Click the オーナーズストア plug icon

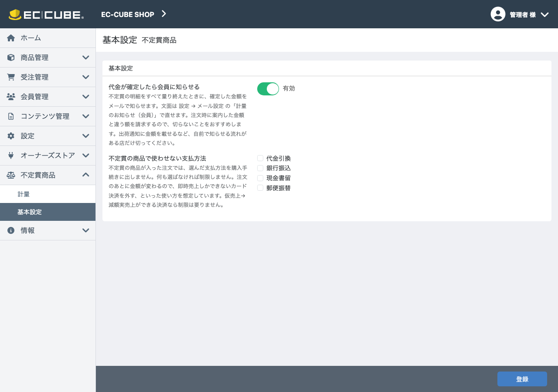[x=11, y=155]
